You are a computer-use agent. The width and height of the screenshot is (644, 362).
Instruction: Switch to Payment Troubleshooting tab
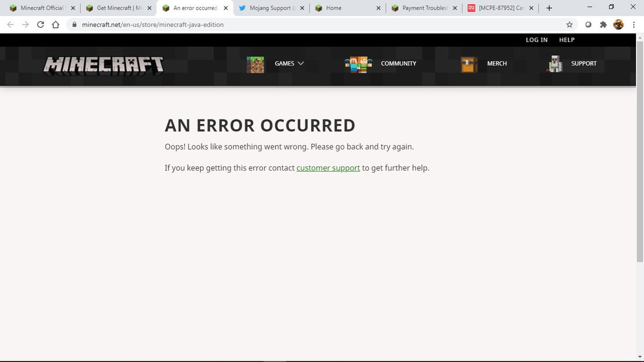[x=425, y=8]
